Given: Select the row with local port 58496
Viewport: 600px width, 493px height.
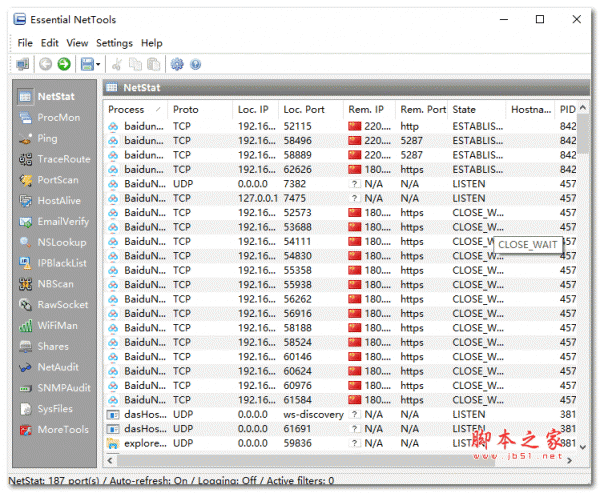Looking at the screenshot, I should [x=341, y=141].
